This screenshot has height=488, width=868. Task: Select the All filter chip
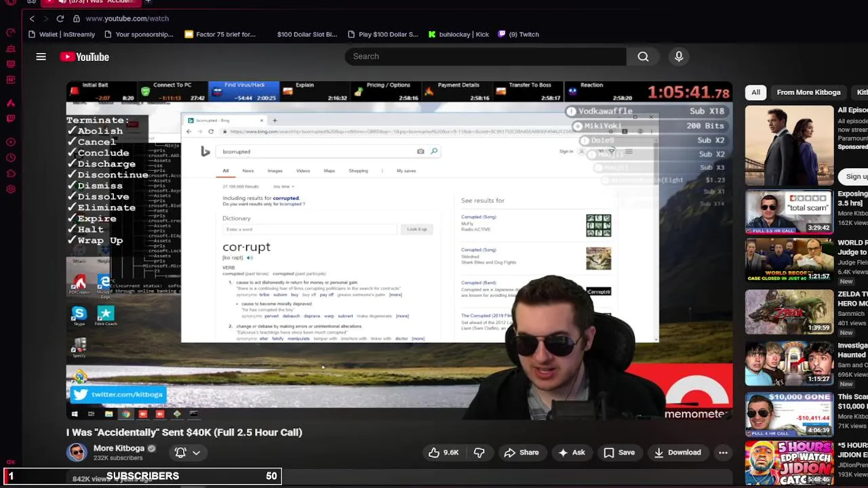[x=755, y=92]
